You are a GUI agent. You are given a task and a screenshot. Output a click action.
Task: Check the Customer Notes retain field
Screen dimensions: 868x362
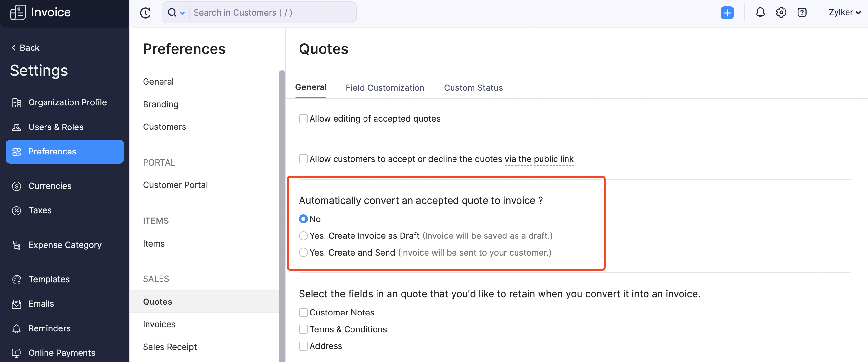pyautogui.click(x=303, y=312)
